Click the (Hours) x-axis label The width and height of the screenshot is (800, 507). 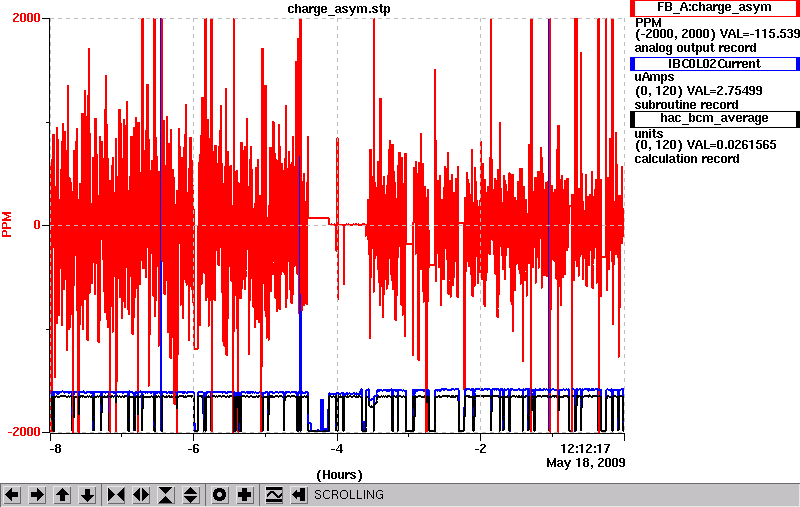coord(339,475)
